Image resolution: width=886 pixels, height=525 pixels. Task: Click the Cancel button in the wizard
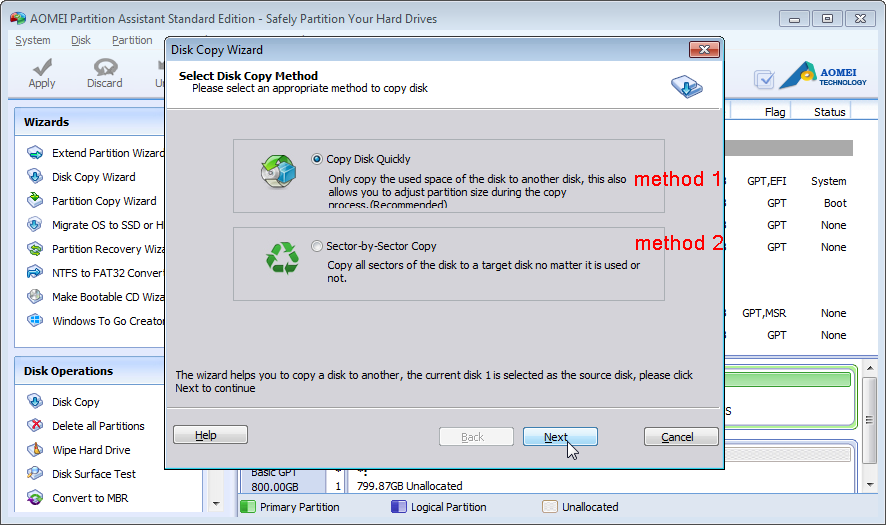pyautogui.click(x=681, y=437)
